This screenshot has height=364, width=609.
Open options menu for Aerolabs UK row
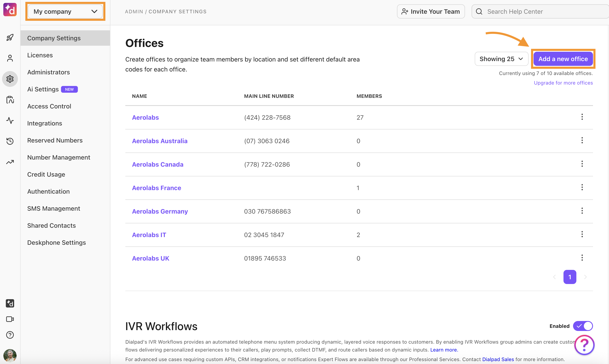pos(582,258)
